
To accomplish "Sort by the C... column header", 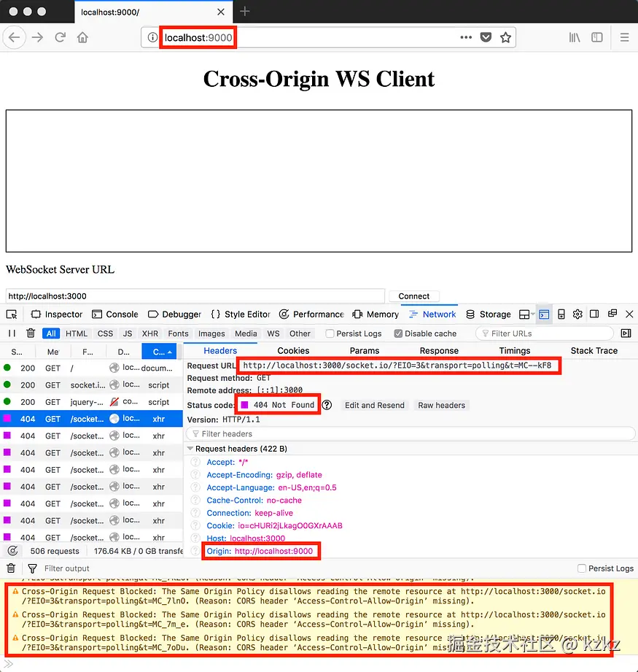I will coord(159,352).
